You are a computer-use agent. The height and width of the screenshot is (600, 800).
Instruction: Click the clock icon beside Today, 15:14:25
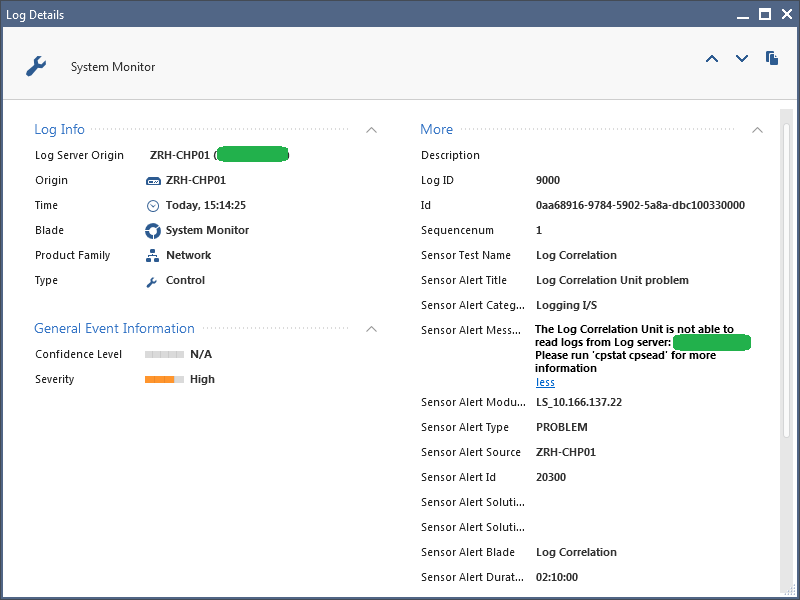(x=153, y=206)
